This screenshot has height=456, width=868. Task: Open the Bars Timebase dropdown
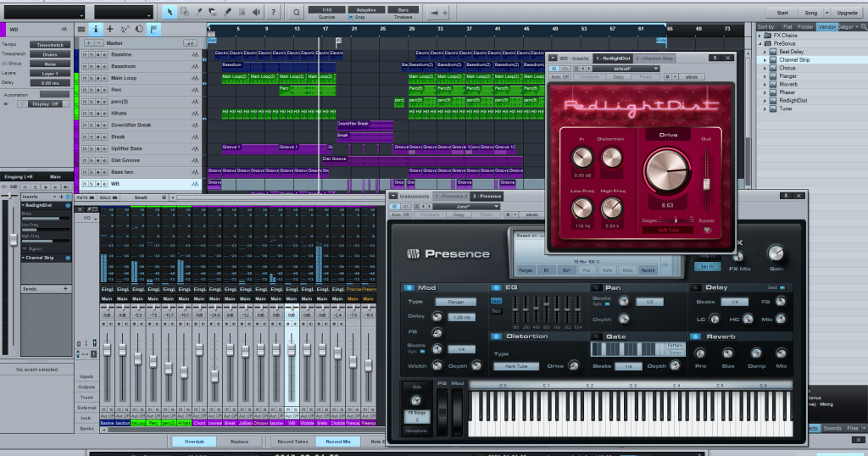pos(403,10)
